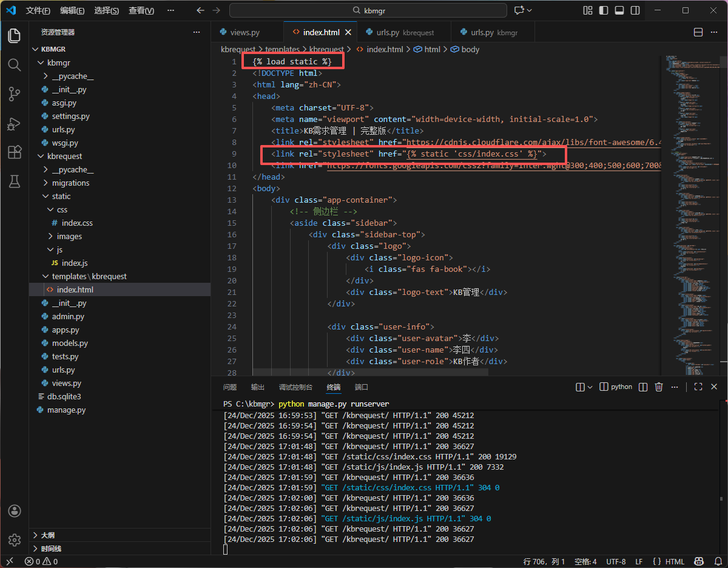Collapse the static folder
Screen dimensions: 728x568
[61, 196]
